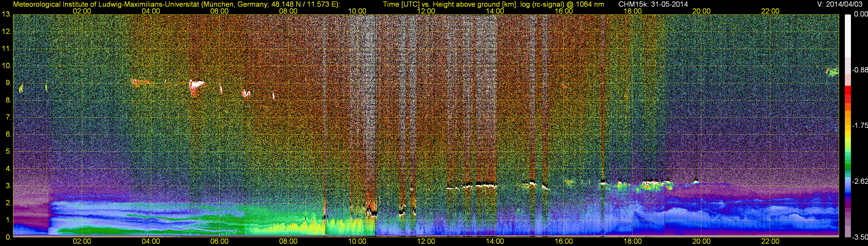Image resolution: width=868 pixels, height=246 pixels.
Task: Click the -0.88 value on the color scale
Action: pyautogui.click(x=860, y=70)
